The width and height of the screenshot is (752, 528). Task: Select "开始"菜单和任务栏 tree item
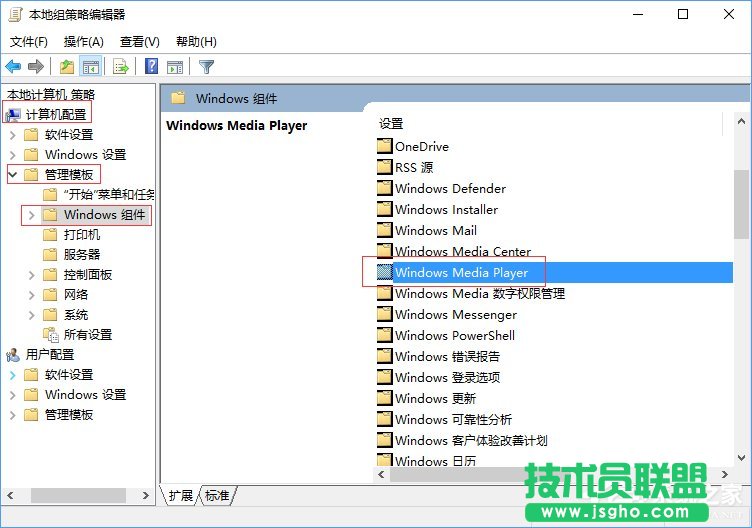pyautogui.click(x=99, y=195)
